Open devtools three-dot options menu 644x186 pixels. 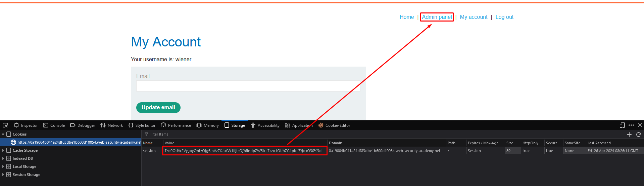click(x=631, y=125)
